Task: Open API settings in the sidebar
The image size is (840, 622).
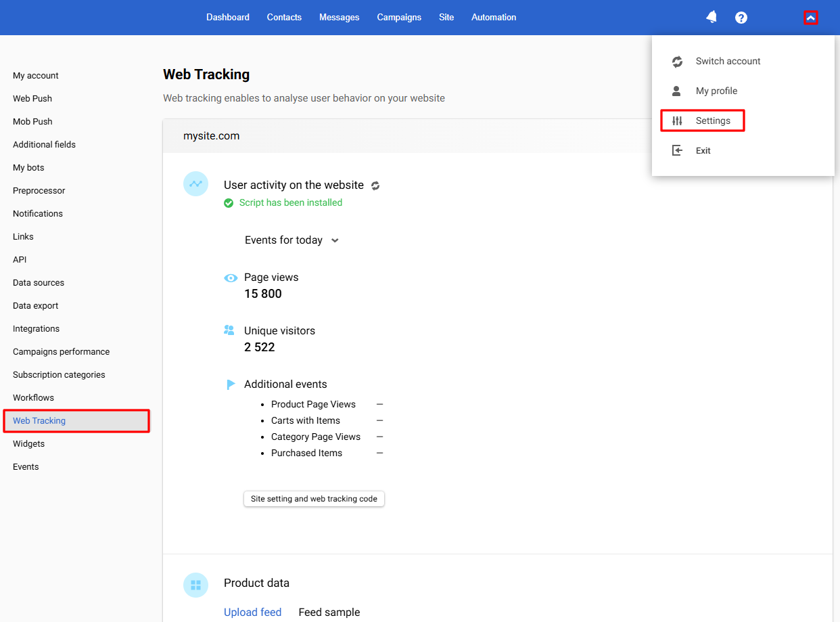Action: 20,260
